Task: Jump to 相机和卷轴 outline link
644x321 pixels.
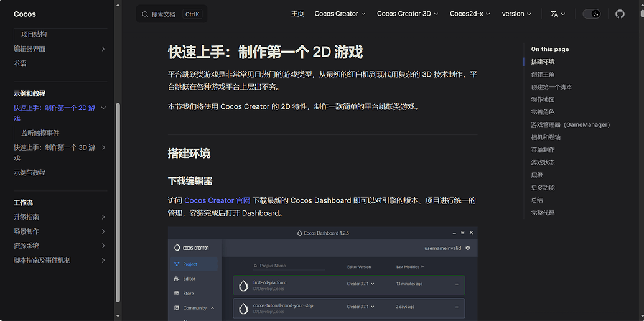Action: point(546,137)
